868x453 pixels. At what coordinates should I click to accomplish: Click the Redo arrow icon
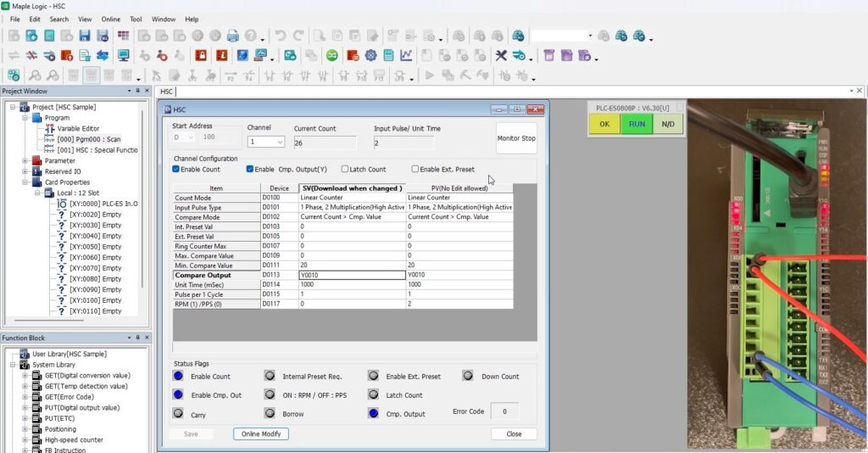298,36
